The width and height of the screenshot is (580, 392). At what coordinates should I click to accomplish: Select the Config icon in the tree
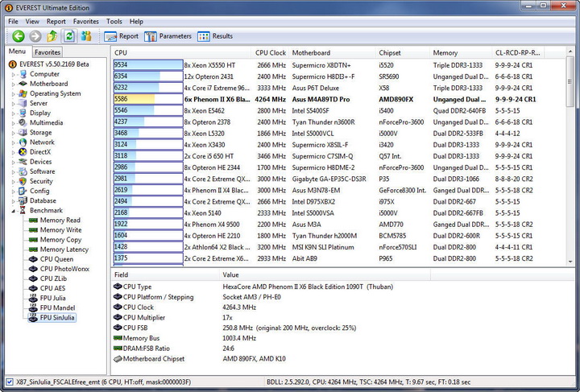23,191
